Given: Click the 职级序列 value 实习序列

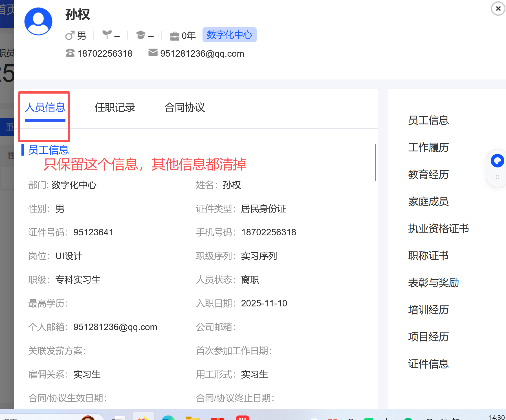Looking at the screenshot, I should pyautogui.click(x=259, y=256).
